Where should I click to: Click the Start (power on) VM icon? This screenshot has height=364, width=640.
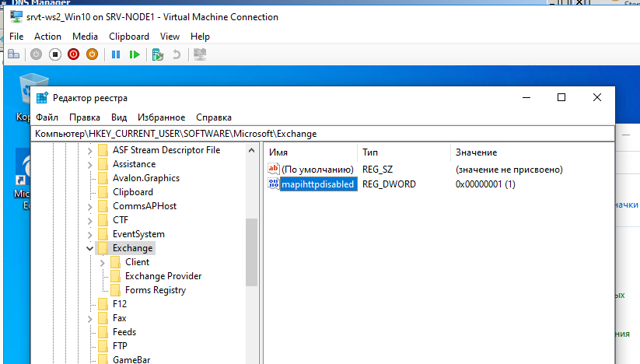coord(37,54)
